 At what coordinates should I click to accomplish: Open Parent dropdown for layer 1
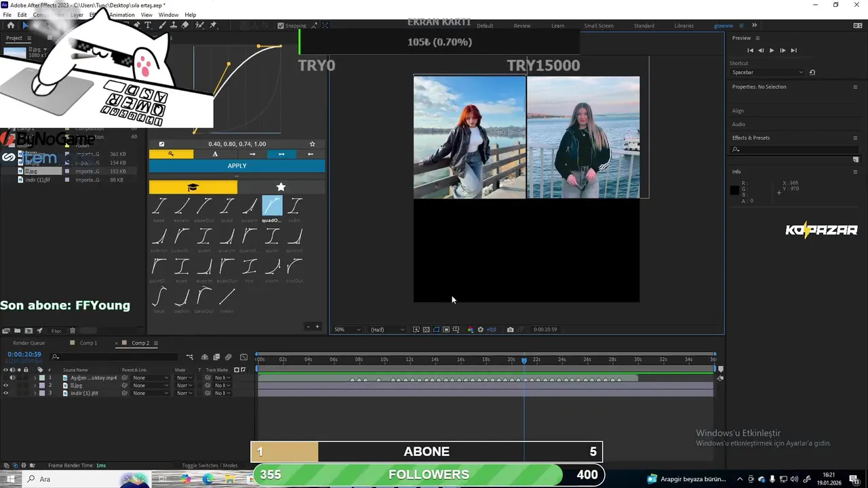coord(150,378)
